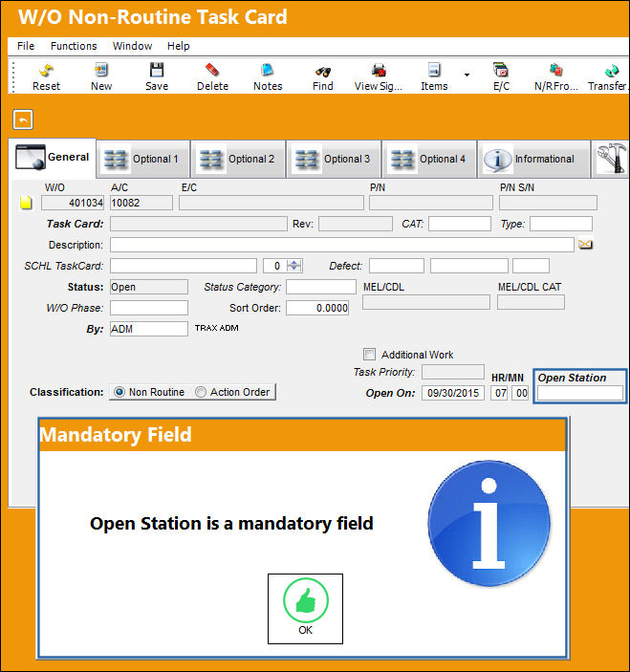Click the Status Category field
Image resolution: width=630 pixels, height=672 pixels.
click(321, 287)
